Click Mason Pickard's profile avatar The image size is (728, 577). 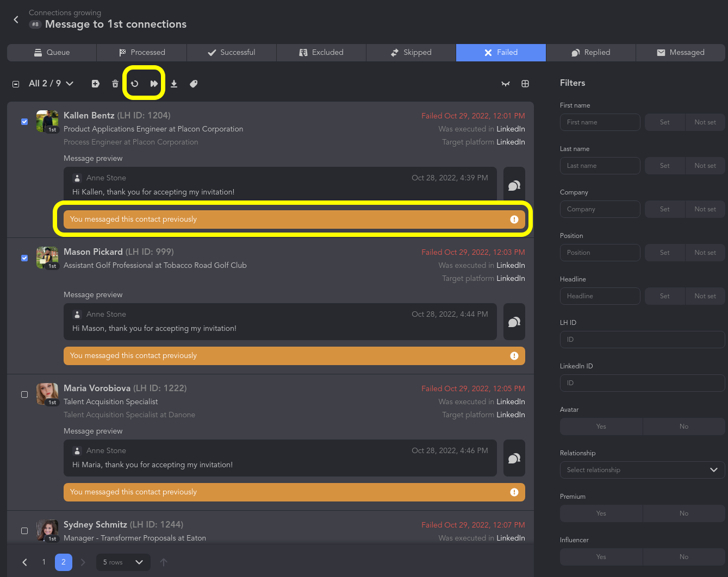click(x=47, y=258)
